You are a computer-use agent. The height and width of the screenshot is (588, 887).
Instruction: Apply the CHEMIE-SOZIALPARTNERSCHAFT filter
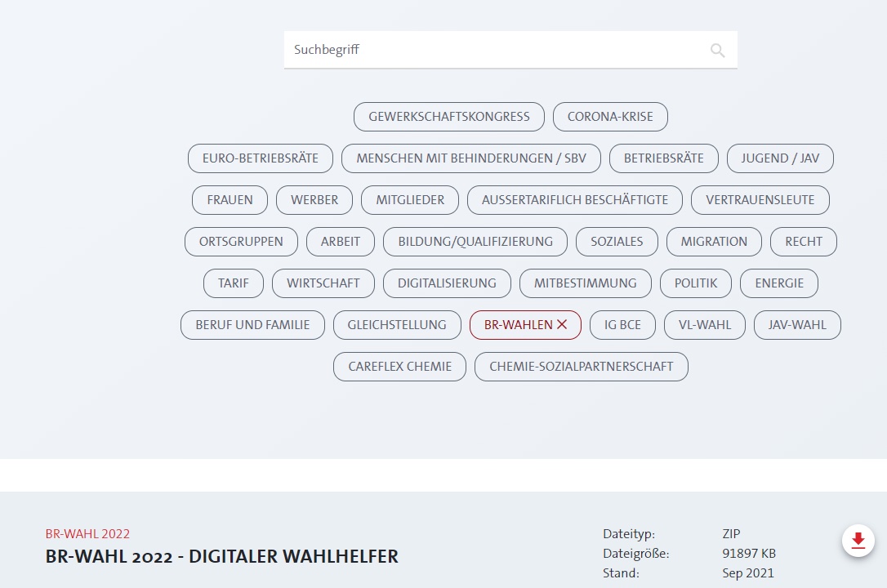pyautogui.click(x=582, y=366)
